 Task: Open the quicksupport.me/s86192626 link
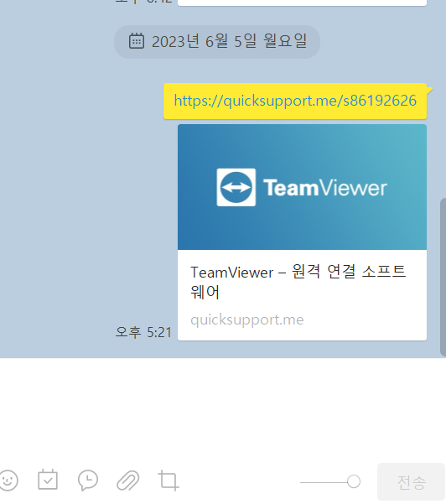(x=295, y=101)
